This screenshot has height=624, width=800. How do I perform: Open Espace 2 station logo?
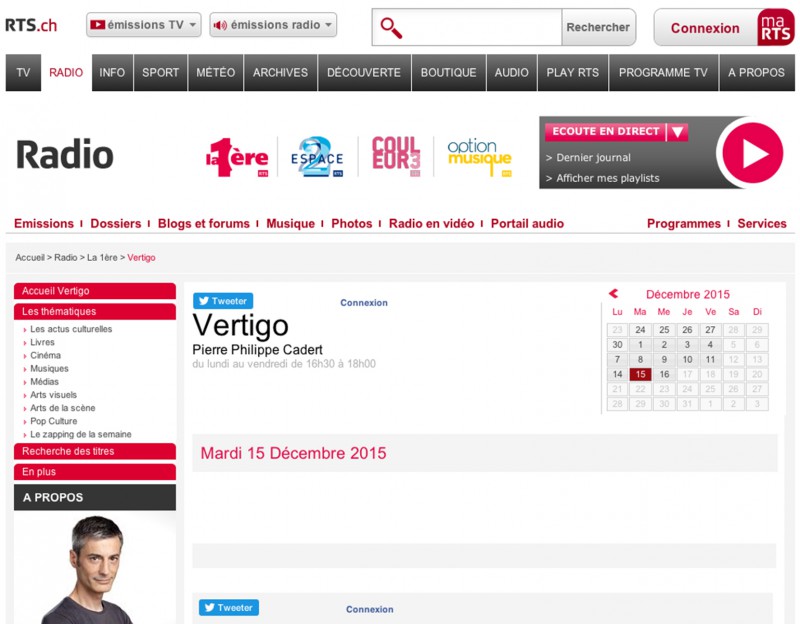[x=317, y=157]
